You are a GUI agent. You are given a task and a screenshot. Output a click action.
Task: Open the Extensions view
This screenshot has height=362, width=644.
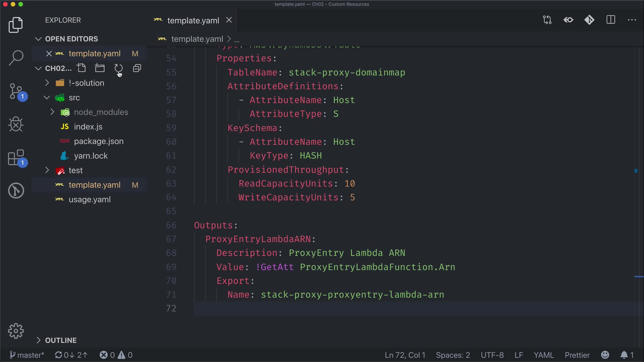16,158
